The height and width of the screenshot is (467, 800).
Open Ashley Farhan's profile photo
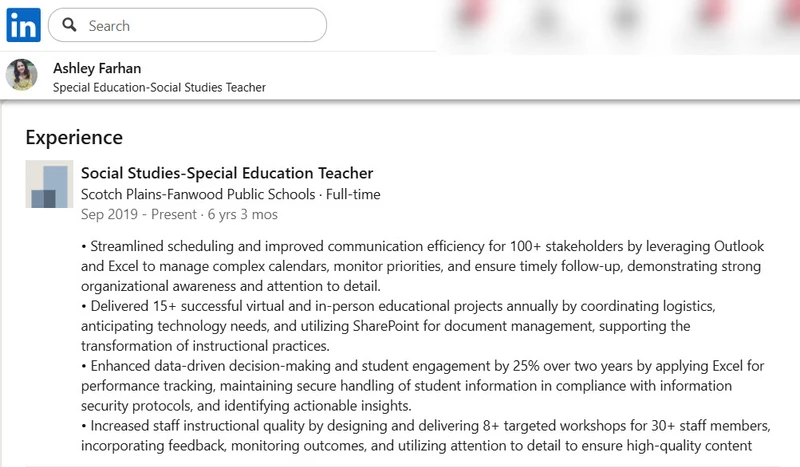pos(21,75)
